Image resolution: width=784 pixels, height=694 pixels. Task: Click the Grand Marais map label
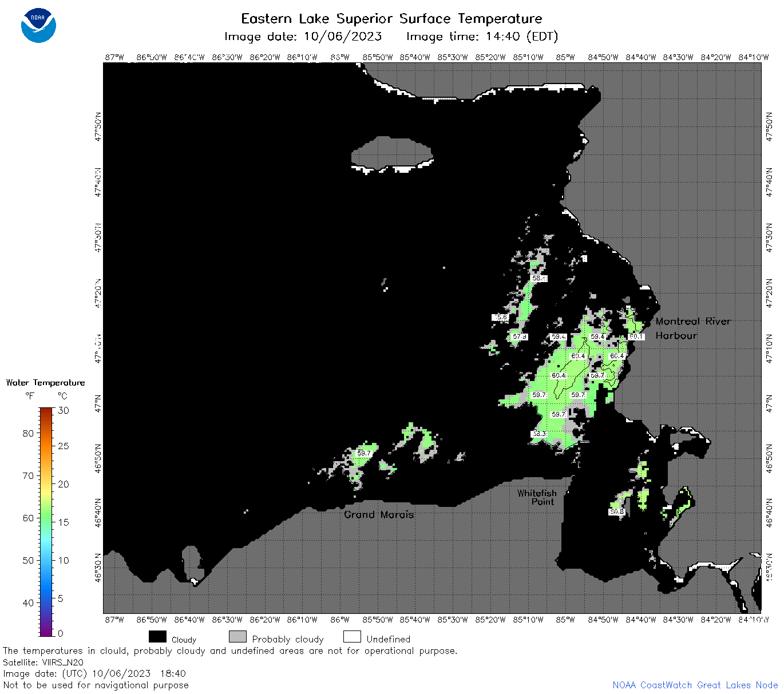[x=379, y=514]
